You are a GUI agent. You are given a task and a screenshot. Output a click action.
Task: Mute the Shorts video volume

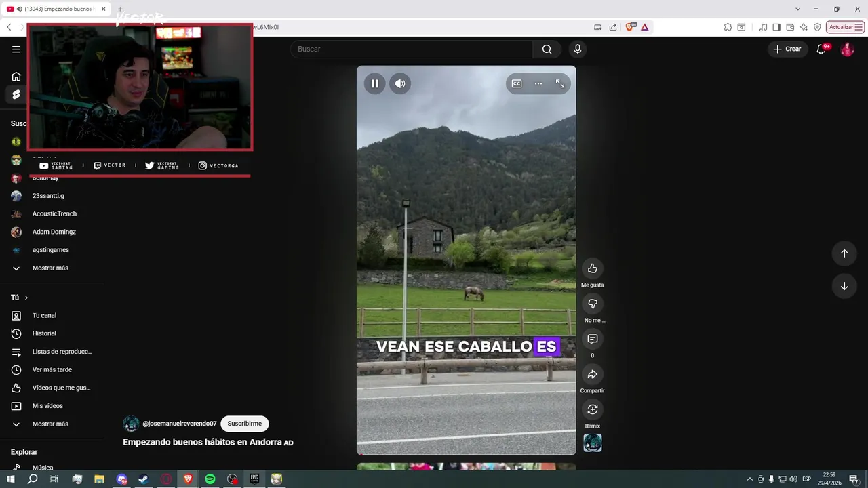400,83
